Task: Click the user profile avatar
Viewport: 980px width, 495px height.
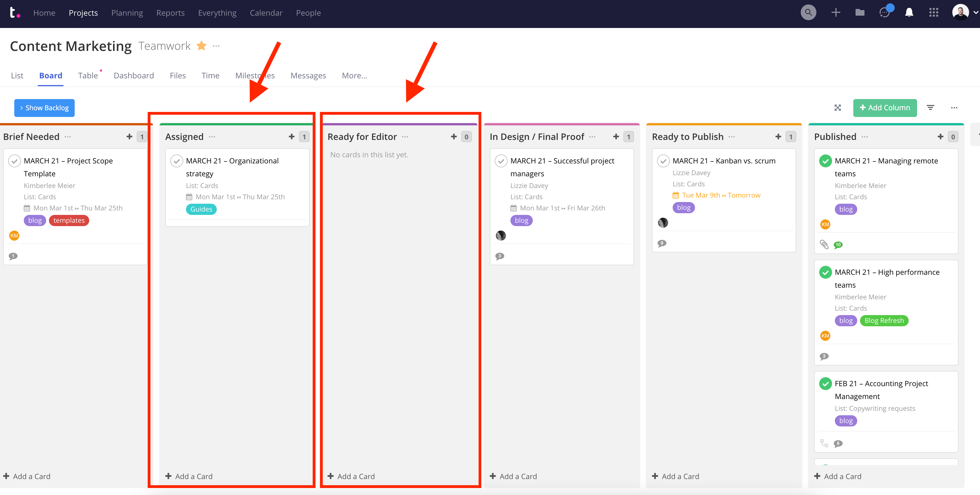Action: click(960, 12)
